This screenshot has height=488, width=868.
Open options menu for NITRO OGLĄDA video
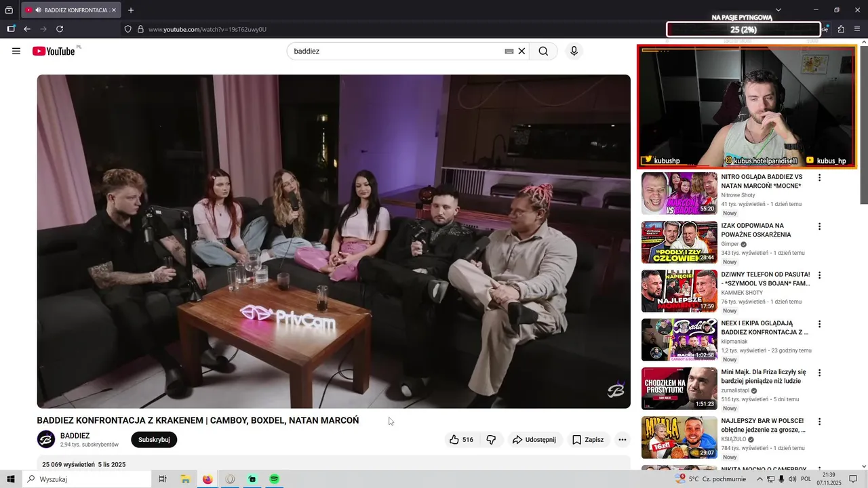coord(819,178)
